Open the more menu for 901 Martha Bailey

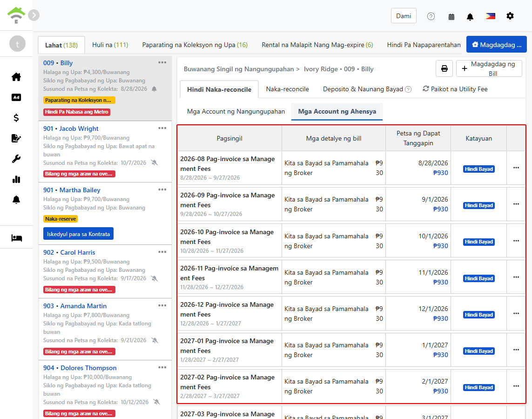[162, 189]
